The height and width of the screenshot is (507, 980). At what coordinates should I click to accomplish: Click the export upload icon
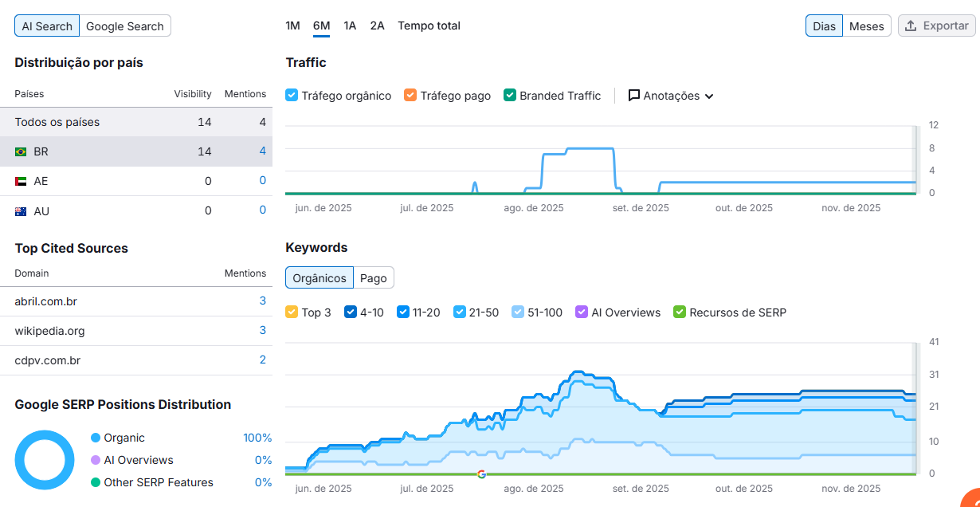point(911,26)
